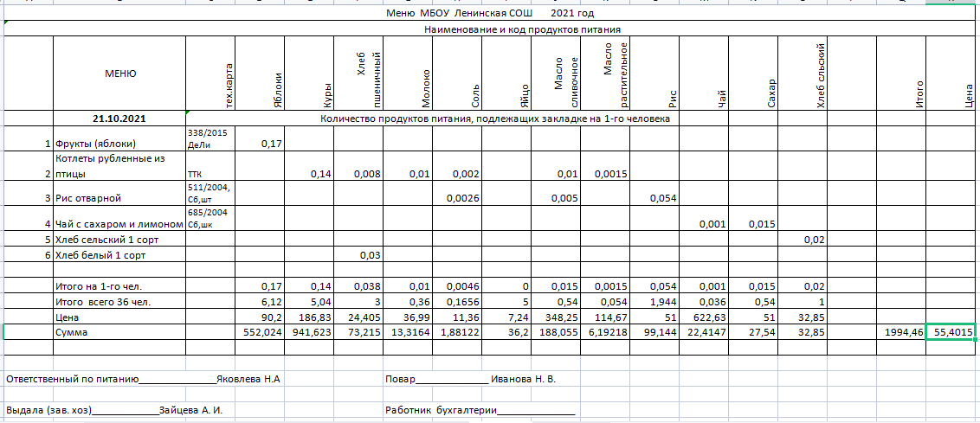
Task: Click the tea price cell 622,63
Action: (x=704, y=317)
